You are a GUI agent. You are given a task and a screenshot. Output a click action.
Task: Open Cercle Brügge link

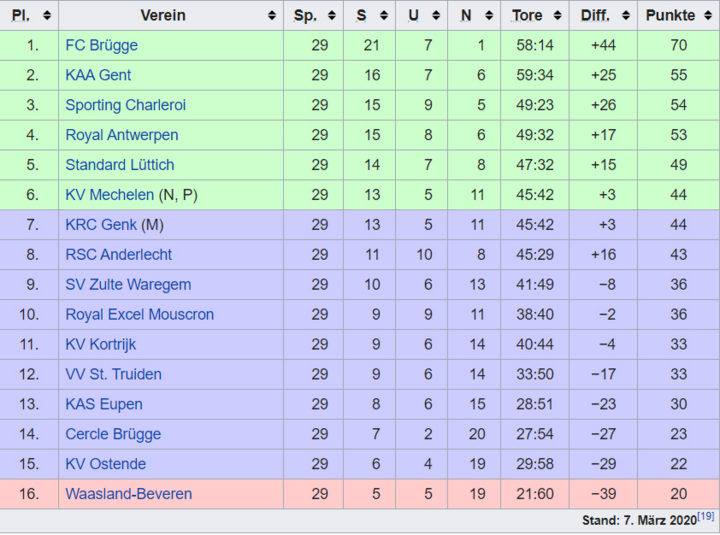point(113,434)
